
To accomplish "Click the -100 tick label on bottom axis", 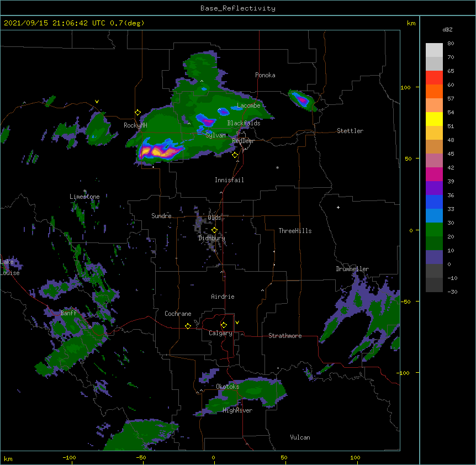I will click(x=70, y=457).
